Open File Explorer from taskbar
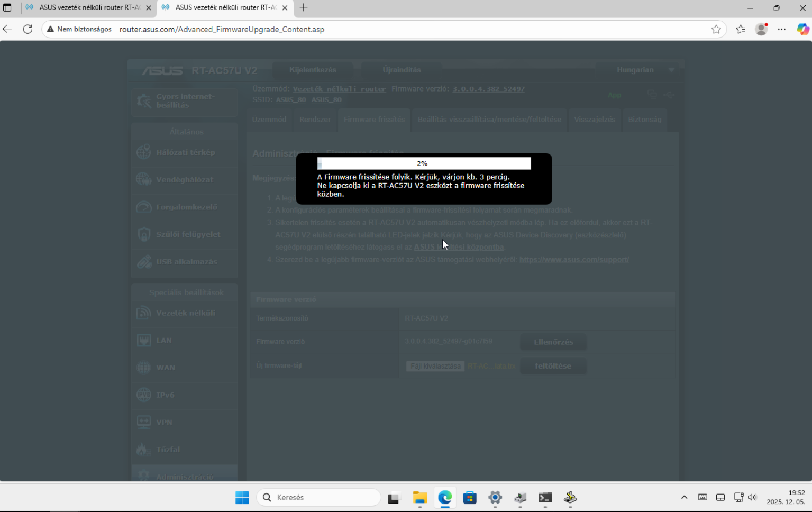 click(420, 497)
